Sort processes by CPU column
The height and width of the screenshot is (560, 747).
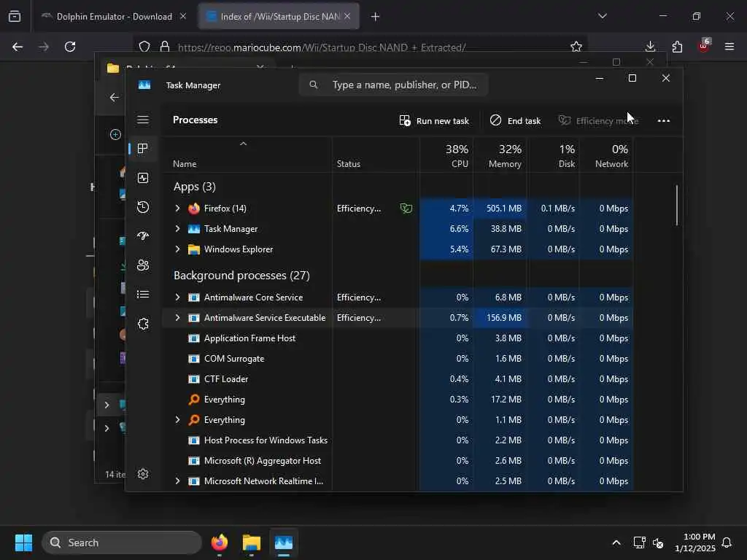(446, 155)
